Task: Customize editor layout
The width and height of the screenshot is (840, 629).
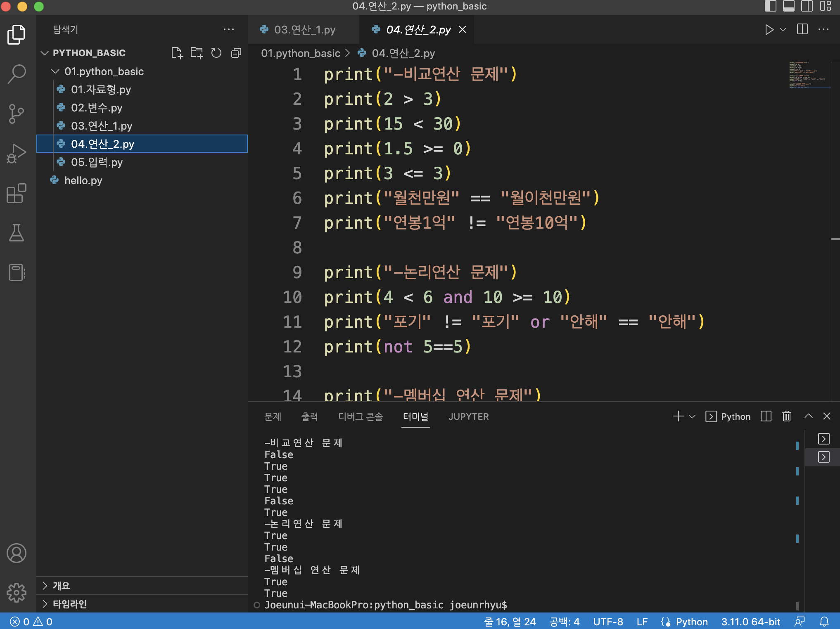Action: pyautogui.click(x=826, y=6)
